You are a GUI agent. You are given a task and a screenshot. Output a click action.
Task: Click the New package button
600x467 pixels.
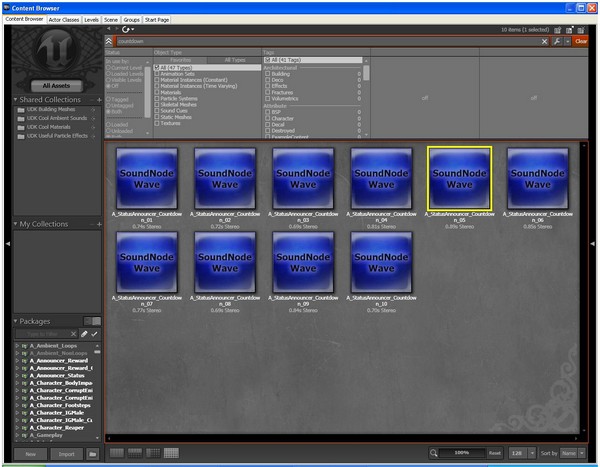point(31,454)
